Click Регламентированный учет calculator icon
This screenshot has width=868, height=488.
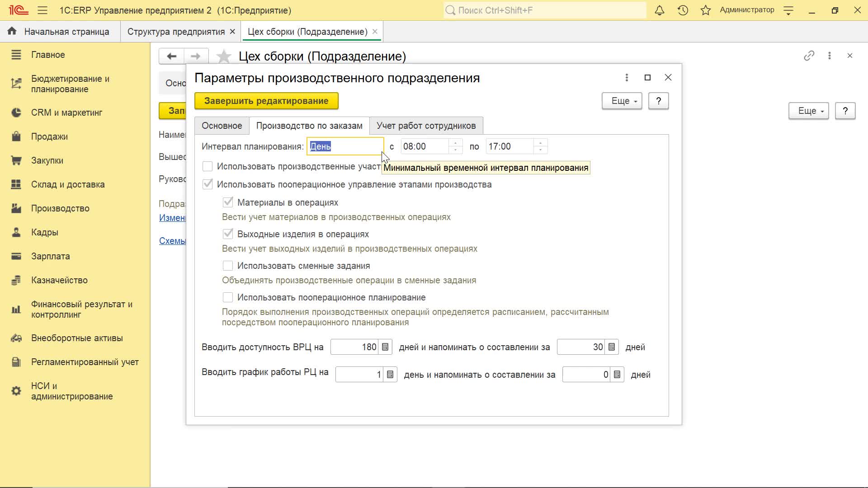pyautogui.click(x=16, y=362)
